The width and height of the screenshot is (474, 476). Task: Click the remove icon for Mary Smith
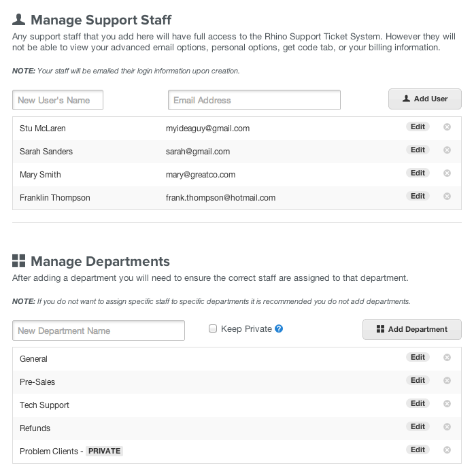[447, 173]
